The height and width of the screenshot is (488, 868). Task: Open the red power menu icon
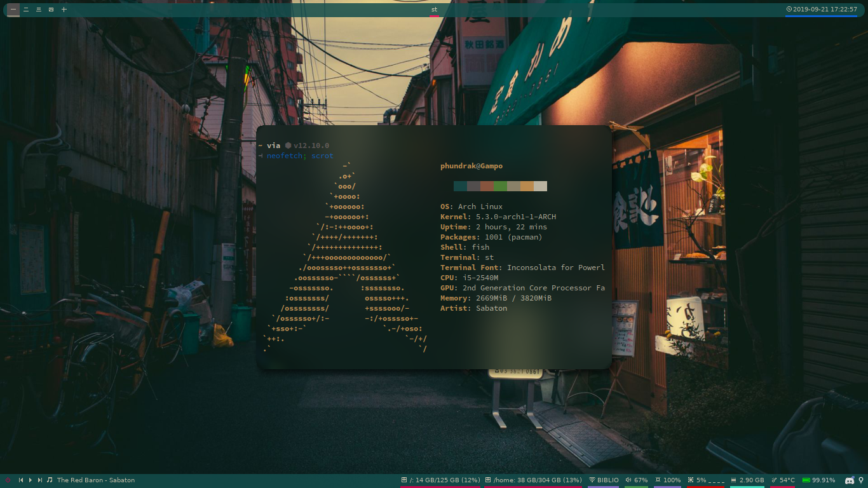[8, 480]
